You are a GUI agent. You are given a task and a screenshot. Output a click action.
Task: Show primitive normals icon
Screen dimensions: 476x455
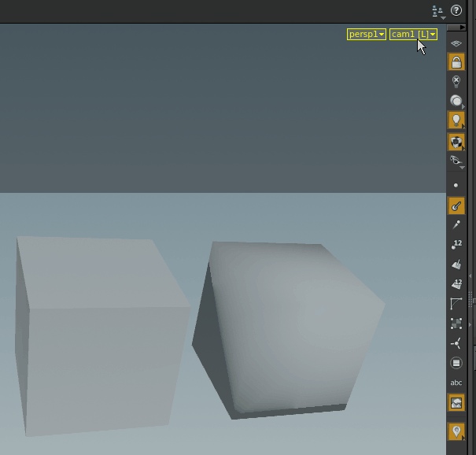pos(456,264)
